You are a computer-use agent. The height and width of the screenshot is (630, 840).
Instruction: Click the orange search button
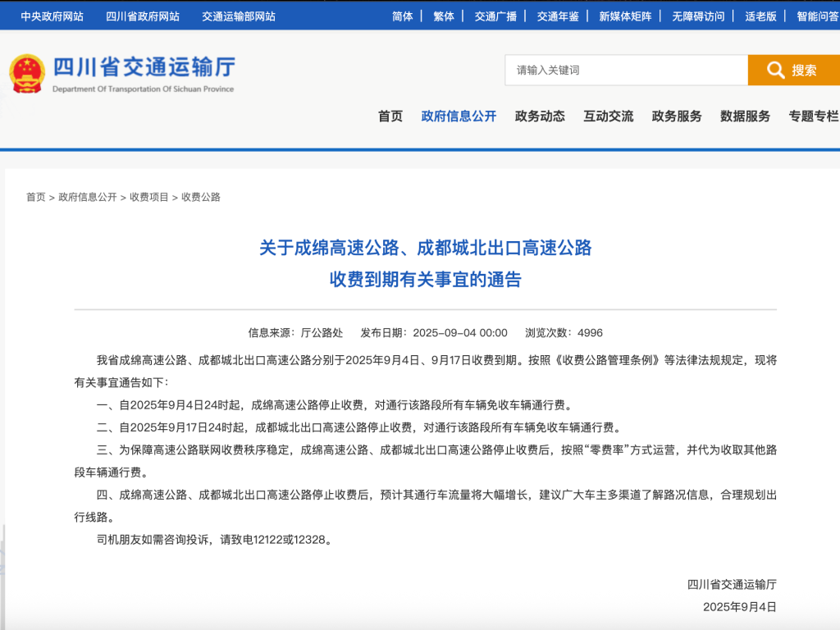click(x=793, y=71)
